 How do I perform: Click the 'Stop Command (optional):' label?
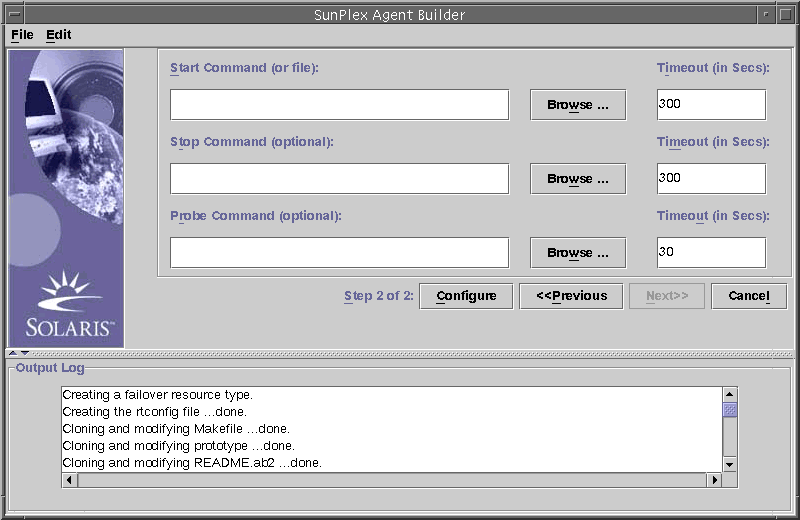click(x=252, y=142)
